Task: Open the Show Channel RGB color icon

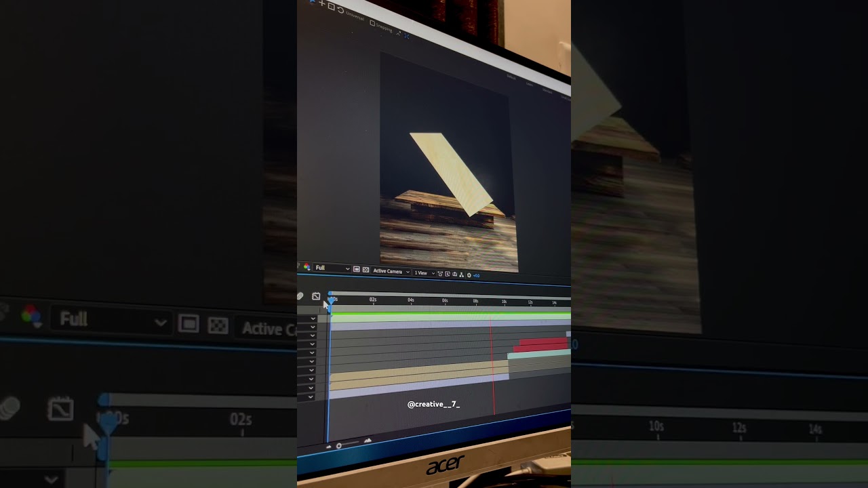Action: point(307,267)
